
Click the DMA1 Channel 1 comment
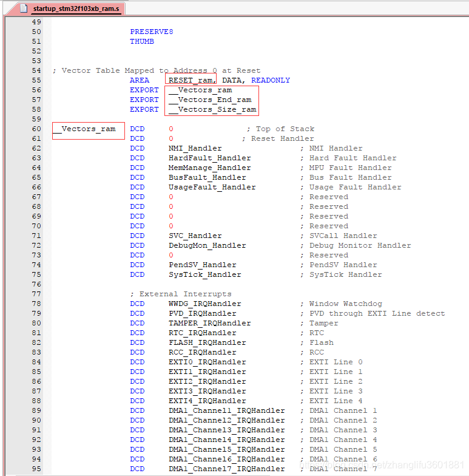coord(339,410)
